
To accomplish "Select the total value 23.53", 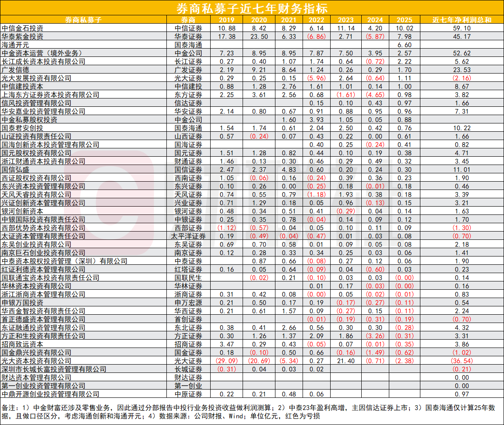I will (x=462, y=70).
